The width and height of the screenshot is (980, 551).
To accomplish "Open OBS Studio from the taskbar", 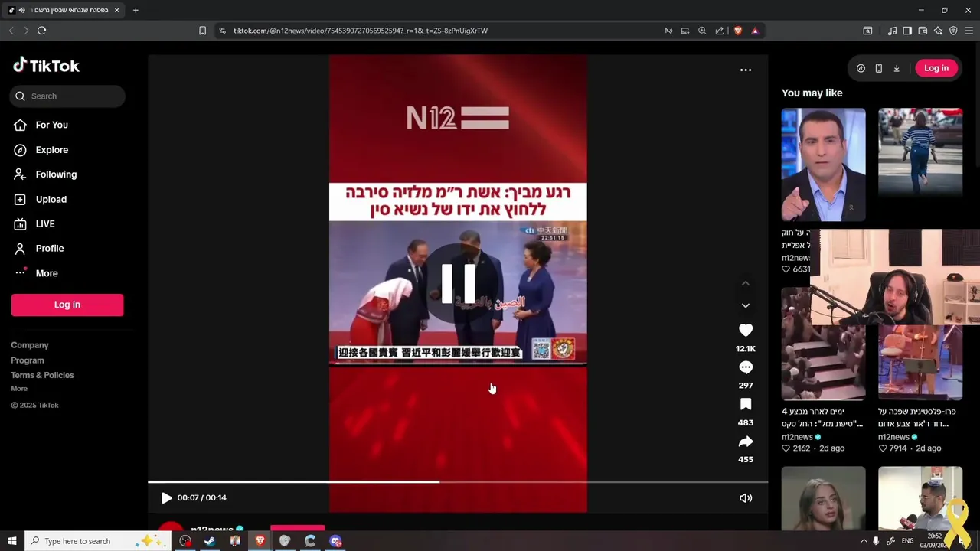I will pos(185,541).
